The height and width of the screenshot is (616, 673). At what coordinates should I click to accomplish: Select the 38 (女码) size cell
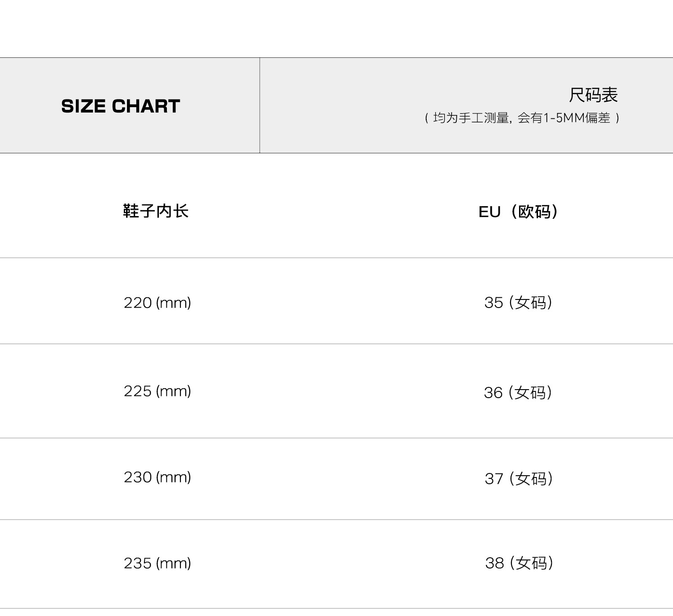(519, 563)
